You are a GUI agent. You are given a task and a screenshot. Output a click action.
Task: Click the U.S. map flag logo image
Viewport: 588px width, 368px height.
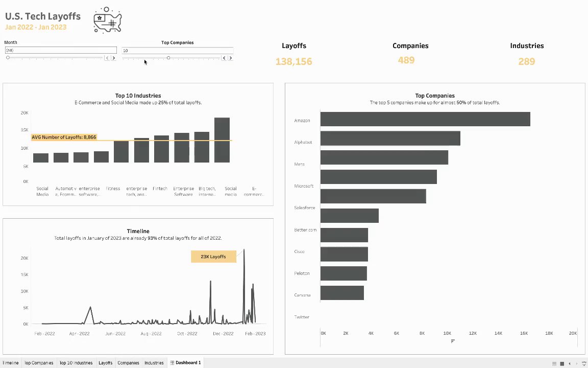(108, 20)
